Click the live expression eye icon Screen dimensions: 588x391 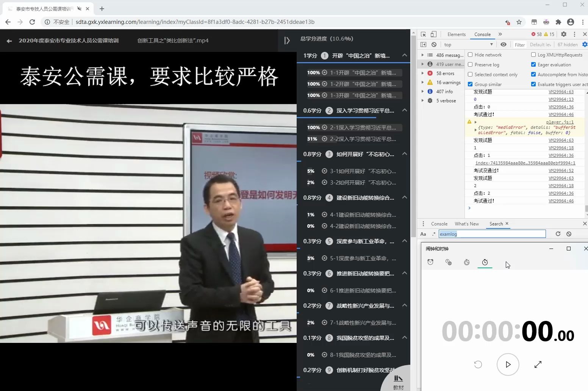[x=503, y=44]
